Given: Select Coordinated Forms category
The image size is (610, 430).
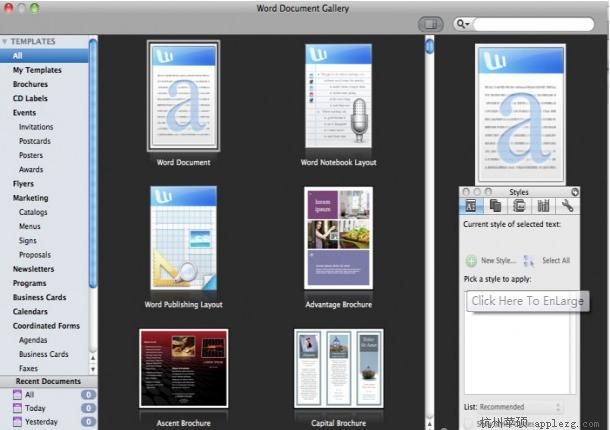Looking at the screenshot, I should click(x=46, y=326).
